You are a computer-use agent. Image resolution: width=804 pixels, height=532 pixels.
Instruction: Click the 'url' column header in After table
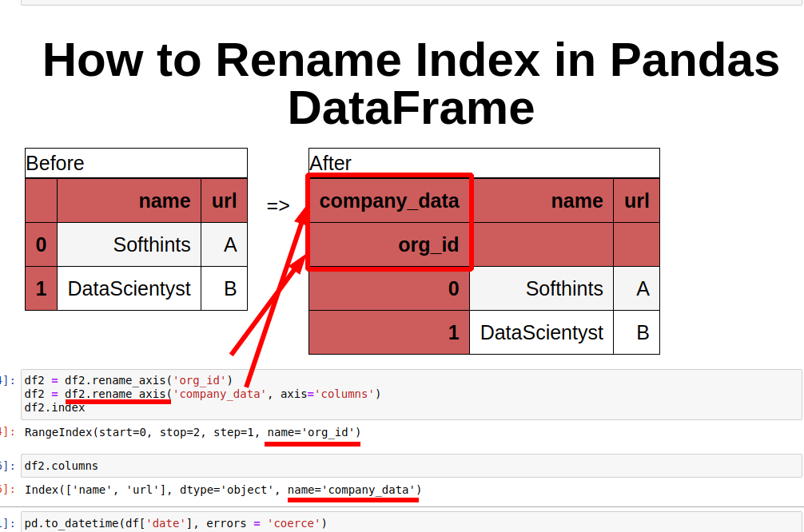(636, 200)
